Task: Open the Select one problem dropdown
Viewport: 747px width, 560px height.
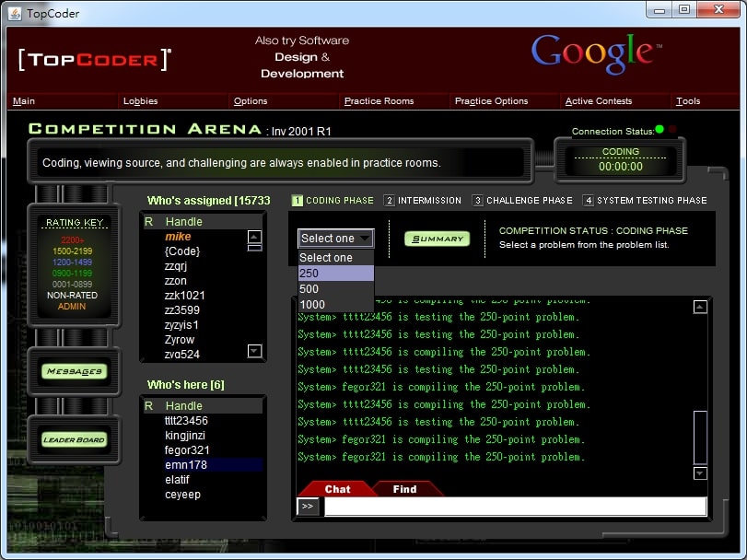Action: (x=336, y=239)
